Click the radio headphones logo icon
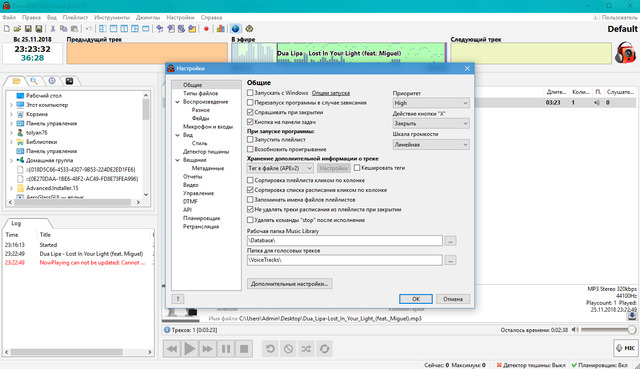640x369 pixels. (625, 52)
